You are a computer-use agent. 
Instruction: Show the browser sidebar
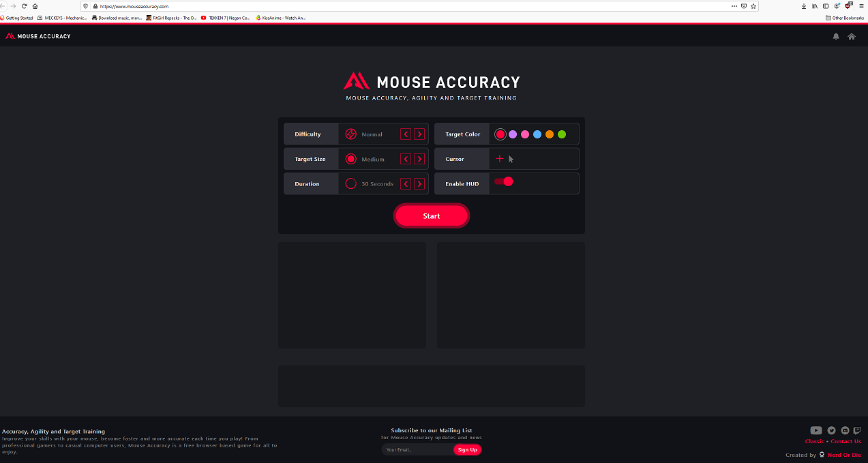pyautogui.click(x=826, y=6)
